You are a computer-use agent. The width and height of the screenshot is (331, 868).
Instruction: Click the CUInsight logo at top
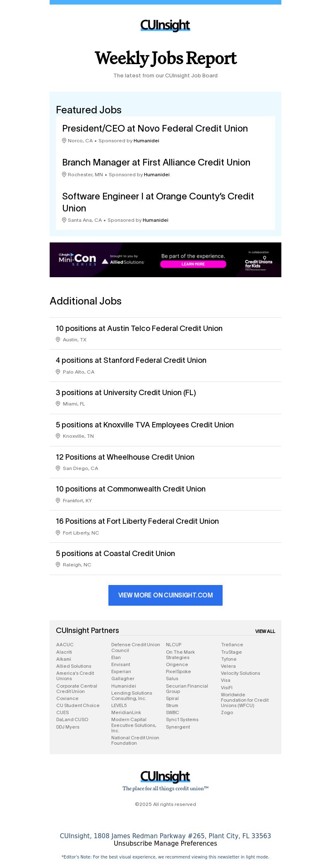coord(165,26)
